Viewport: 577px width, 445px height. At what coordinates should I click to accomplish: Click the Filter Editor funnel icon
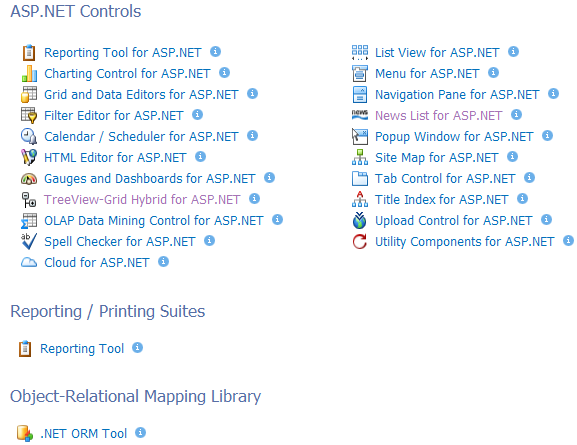pyautogui.click(x=29, y=116)
